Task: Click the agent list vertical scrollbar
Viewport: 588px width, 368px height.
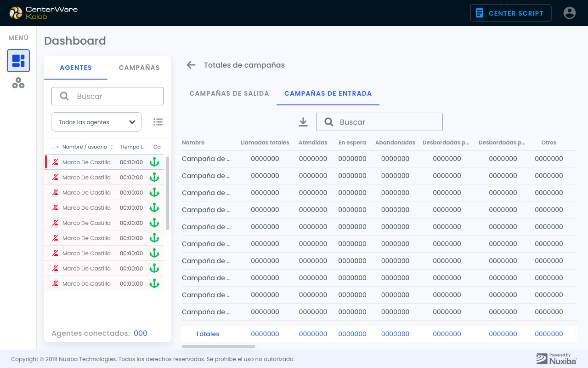Action: coord(168,193)
